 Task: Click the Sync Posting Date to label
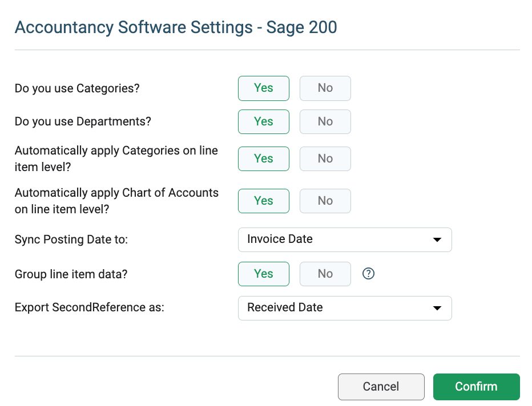[x=71, y=239]
